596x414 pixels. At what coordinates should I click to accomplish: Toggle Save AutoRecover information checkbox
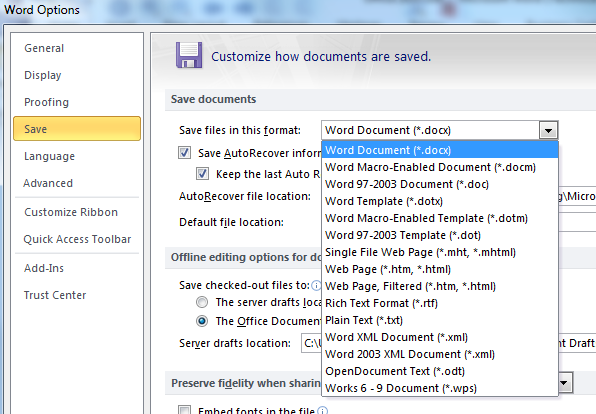pyautogui.click(x=184, y=153)
